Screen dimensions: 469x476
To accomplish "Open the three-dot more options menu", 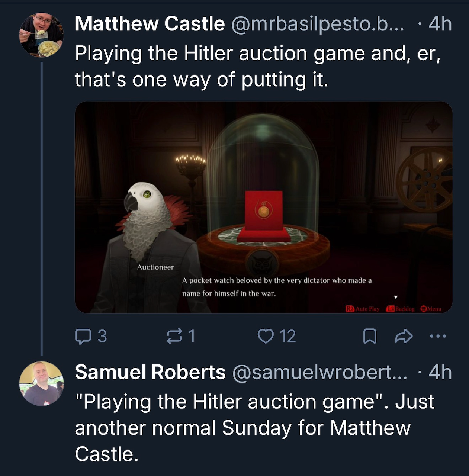I will click(438, 337).
